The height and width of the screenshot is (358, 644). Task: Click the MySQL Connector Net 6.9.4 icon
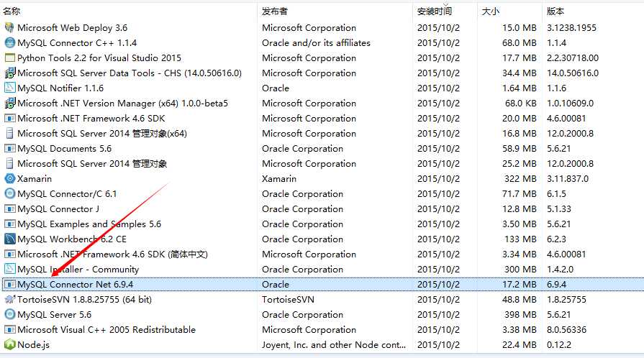pyautogui.click(x=9, y=285)
